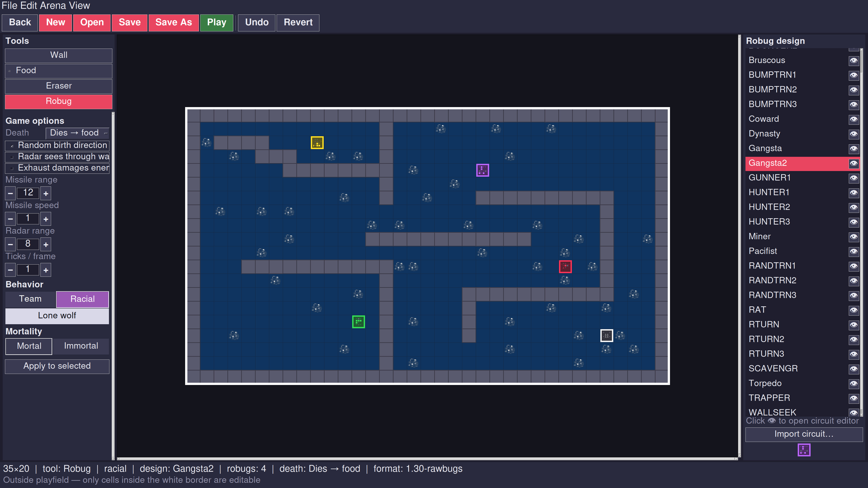The width and height of the screenshot is (868, 488).
Task: Click Apply to selected button
Action: [x=57, y=366]
